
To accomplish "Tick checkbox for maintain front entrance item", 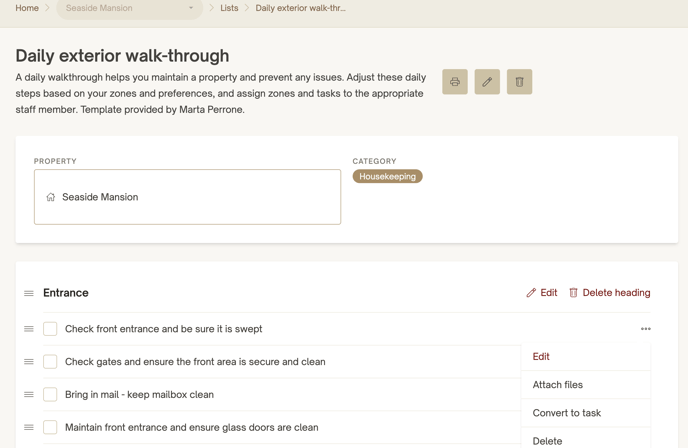I will pos(50,427).
